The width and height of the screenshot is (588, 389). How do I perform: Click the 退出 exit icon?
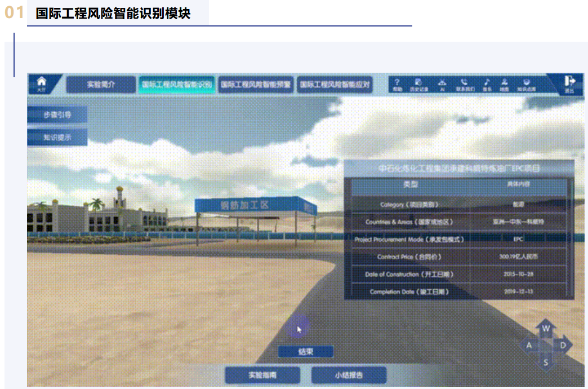pos(569,84)
